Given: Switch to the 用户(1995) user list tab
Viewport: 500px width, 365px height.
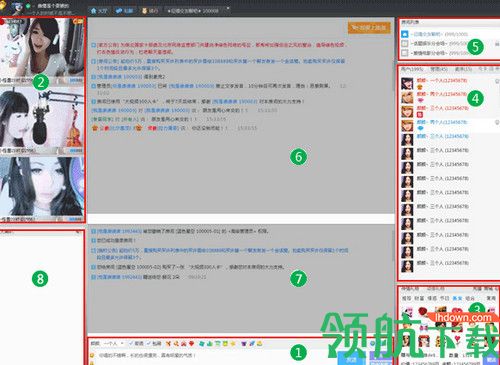Looking at the screenshot, I should click(x=412, y=69).
